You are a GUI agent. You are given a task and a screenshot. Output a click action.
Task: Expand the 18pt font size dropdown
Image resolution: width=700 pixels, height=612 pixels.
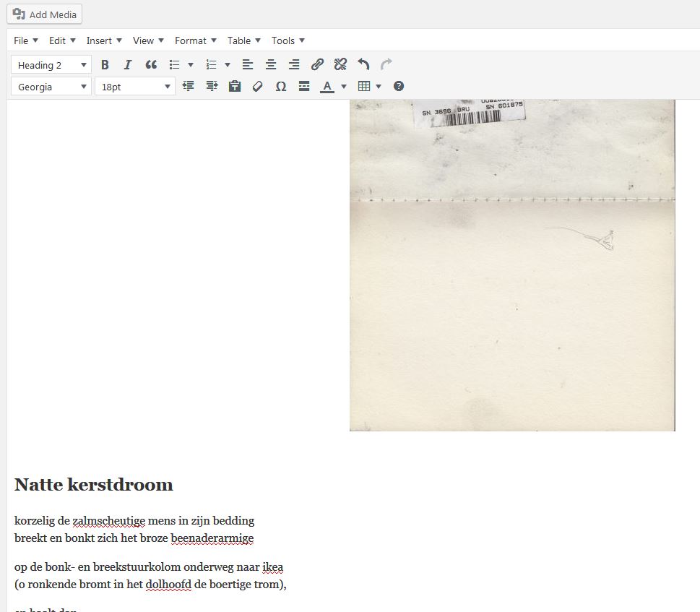click(x=135, y=87)
